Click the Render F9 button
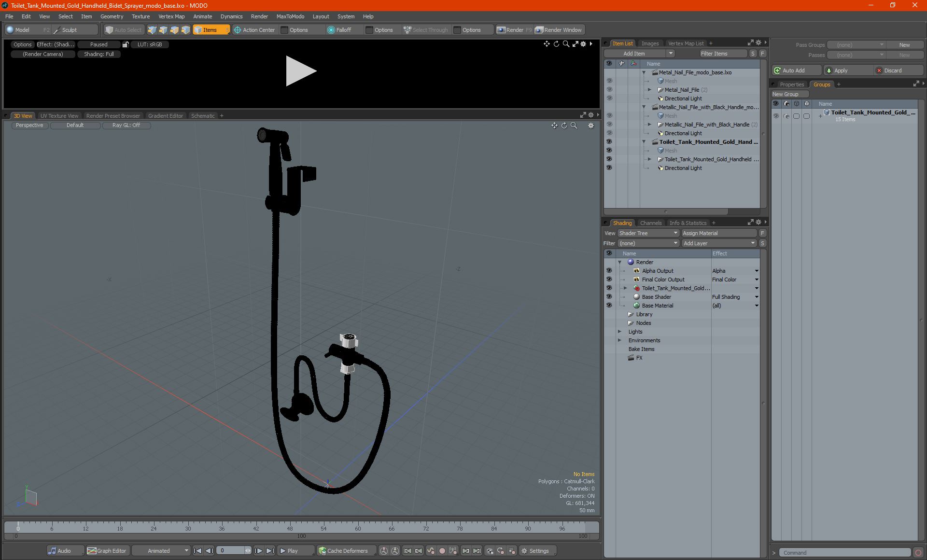Viewport: 927px width, 560px height. click(514, 30)
